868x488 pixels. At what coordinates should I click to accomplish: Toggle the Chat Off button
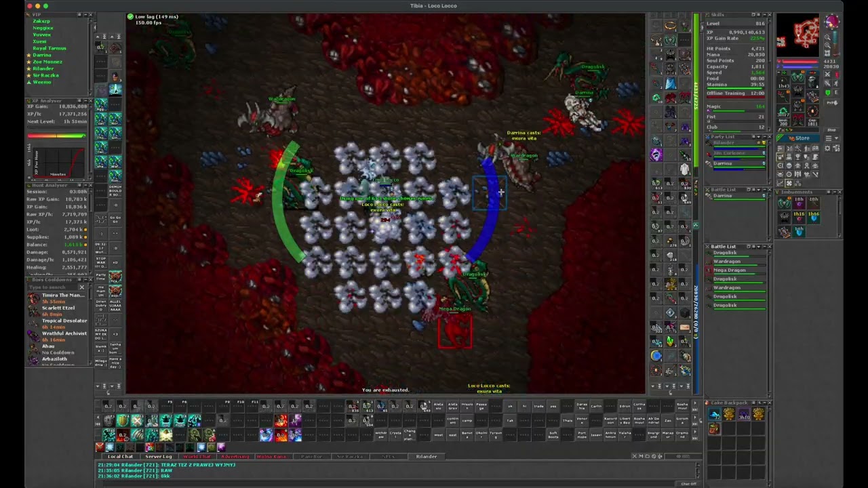(688, 484)
